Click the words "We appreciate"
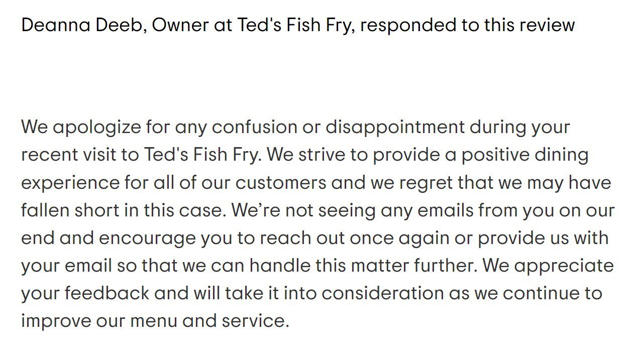644x354 pixels. 548,265
